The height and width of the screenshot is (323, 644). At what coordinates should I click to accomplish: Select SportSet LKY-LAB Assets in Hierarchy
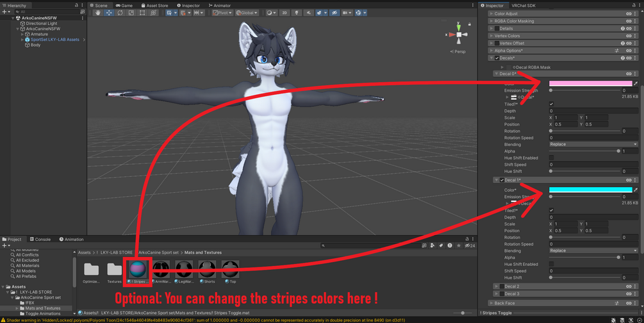[x=55, y=40]
